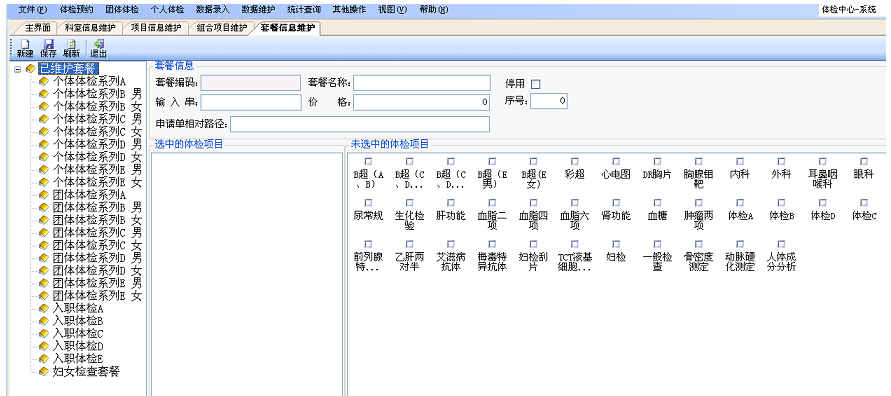Select tree package 妇女检查套餐
Screen dimensions: 891x396
coord(86,372)
